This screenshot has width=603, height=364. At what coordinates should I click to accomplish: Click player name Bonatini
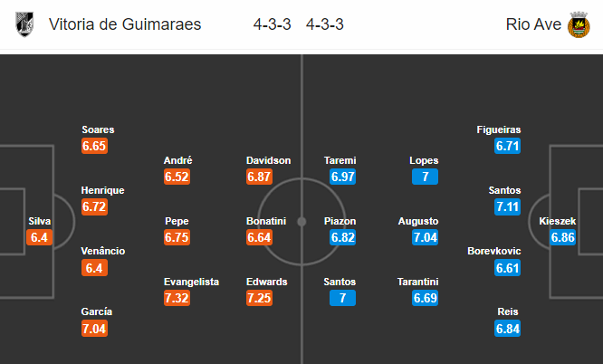pyautogui.click(x=266, y=221)
